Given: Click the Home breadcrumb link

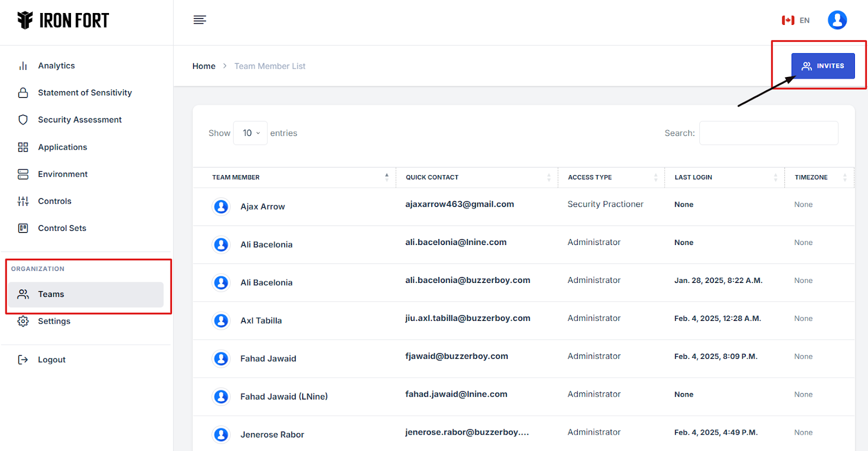Looking at the screenshot, I should 204,66.
